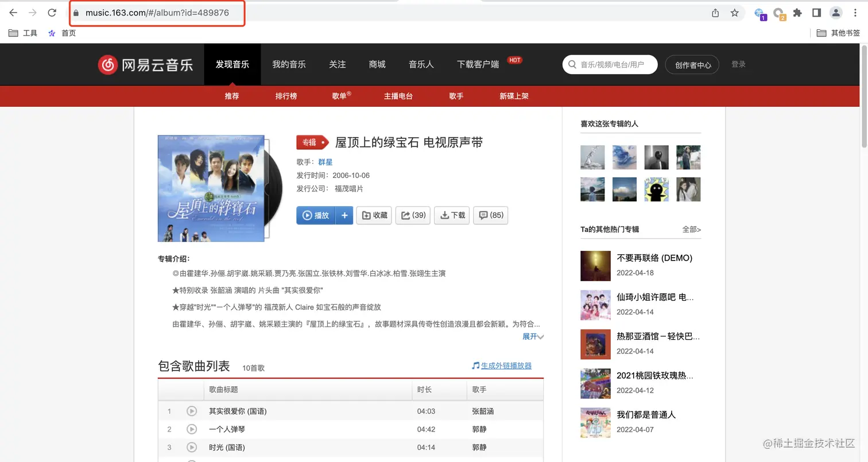Click the magnifier icon in the search box
The height and width of the screenshot is (462, 868).
[572, 64]
